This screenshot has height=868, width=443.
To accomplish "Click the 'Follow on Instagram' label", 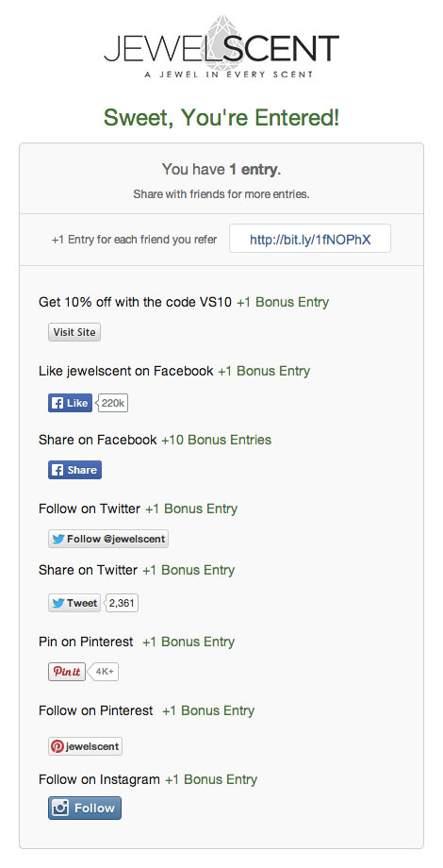I will pyautogui.click(x=99, y=779).
